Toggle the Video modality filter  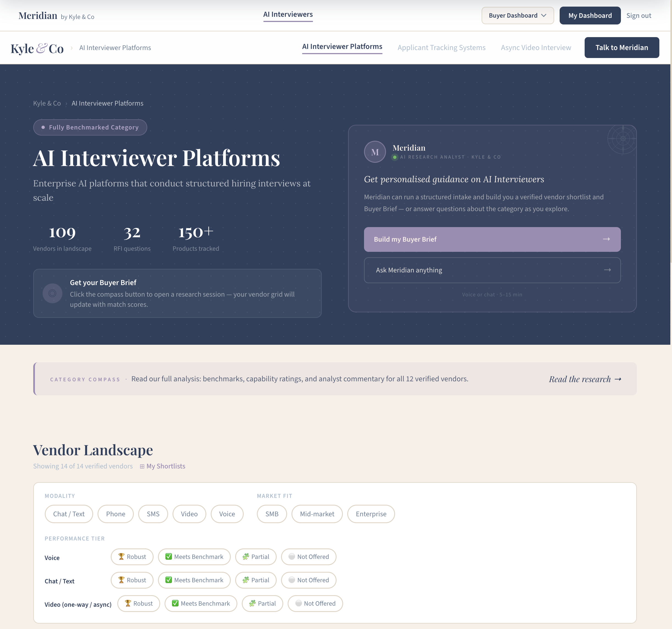(x=189, y=514)
